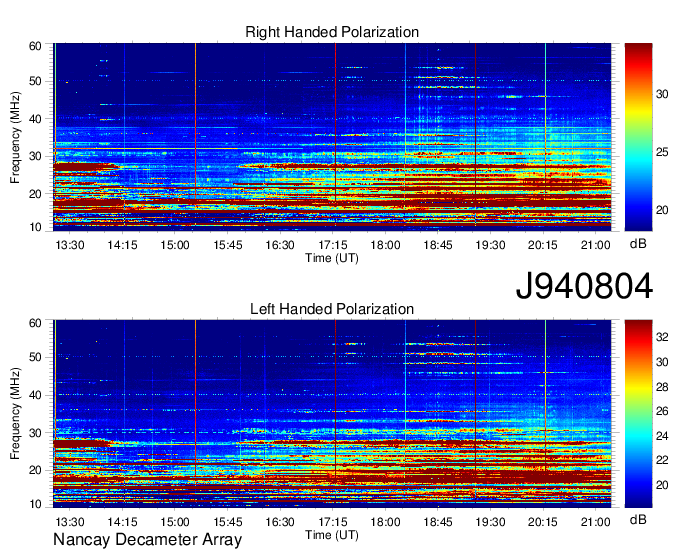Click the Frequency (MHz) axis label of Right Handed plot
Viewport: 680px width, 552px height.
[x=15, y=137]
